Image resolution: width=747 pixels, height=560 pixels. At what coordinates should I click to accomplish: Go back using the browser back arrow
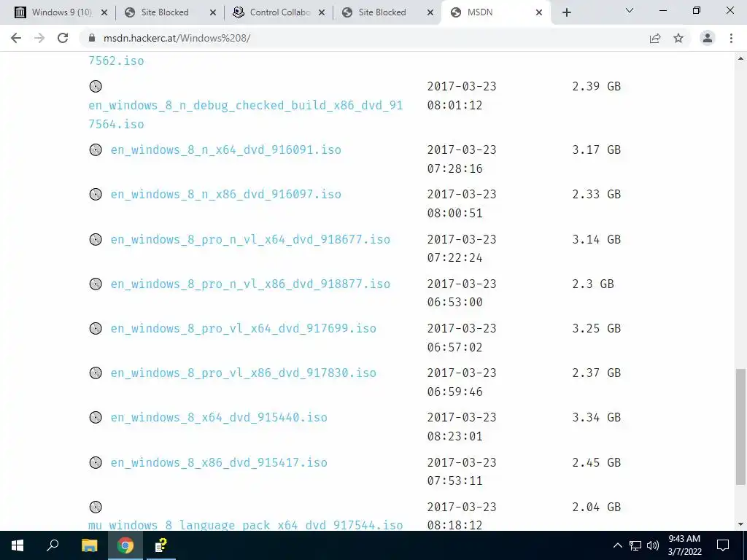click(x=16, y=38)
